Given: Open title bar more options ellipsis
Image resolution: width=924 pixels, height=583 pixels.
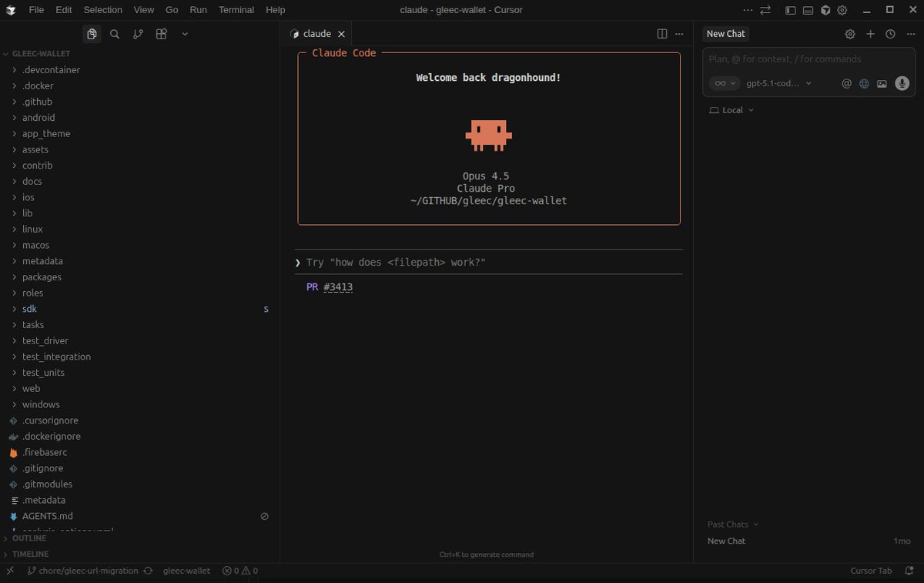Looking at the screenshot, I should 748,10.
